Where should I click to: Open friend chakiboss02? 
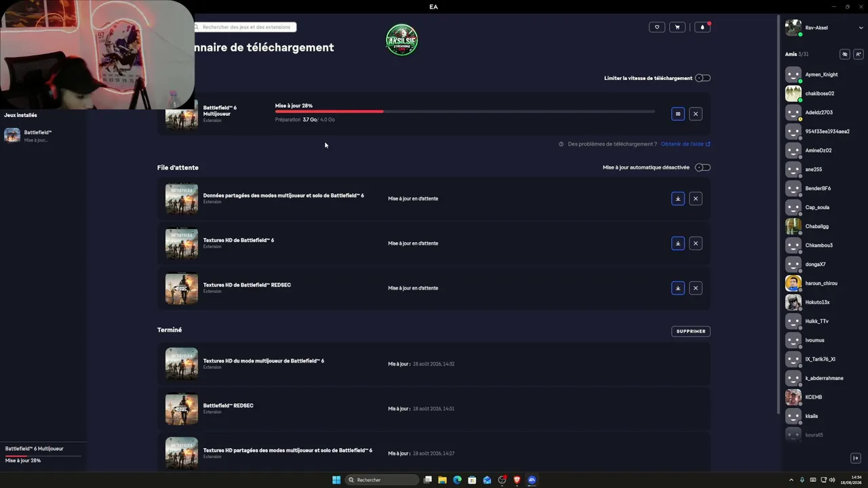pos(820,94)
